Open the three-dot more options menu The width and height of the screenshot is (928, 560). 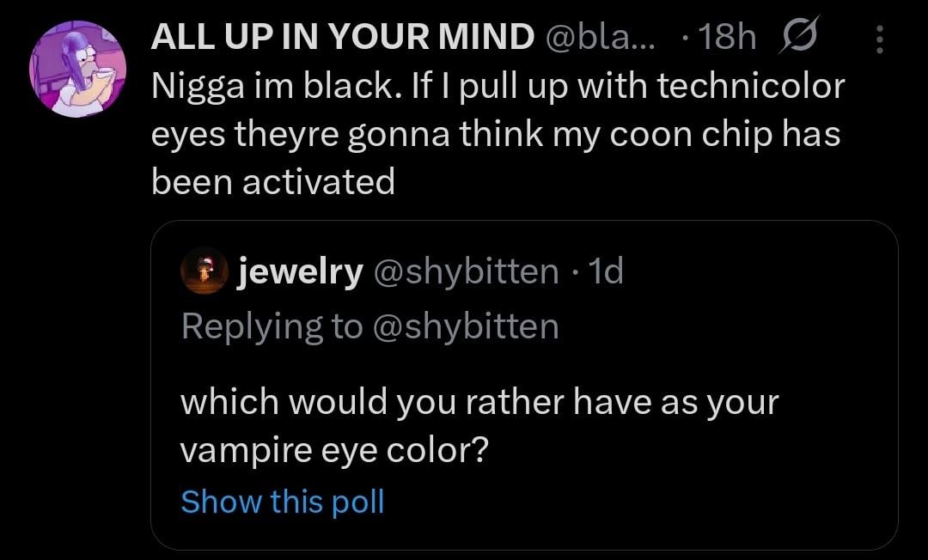pos(879,40)
